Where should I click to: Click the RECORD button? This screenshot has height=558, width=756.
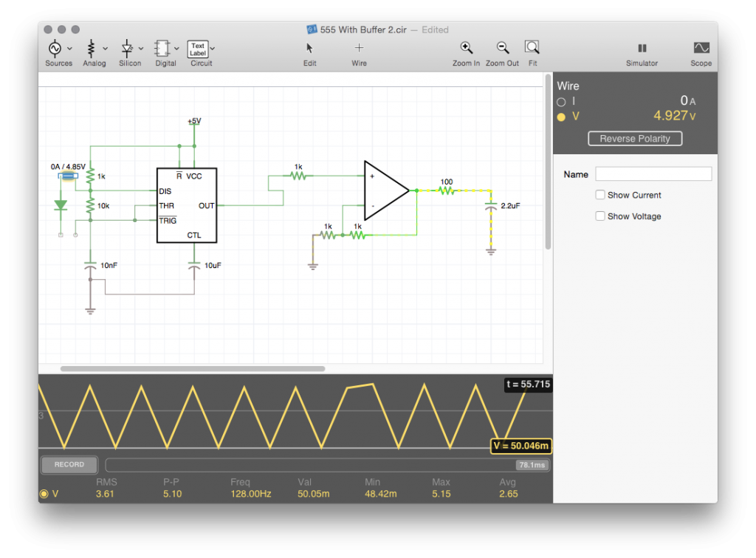click(x=69, y=464)
